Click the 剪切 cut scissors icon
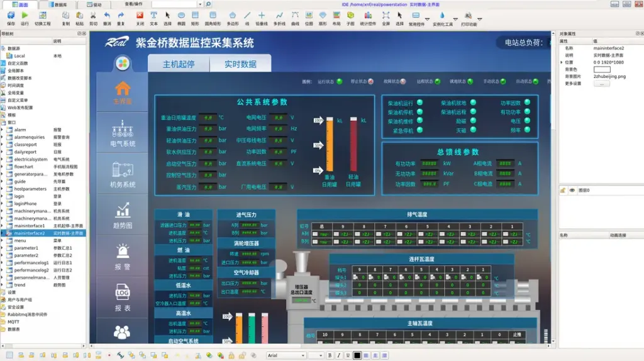644x361 pixels. coord(93,15)
